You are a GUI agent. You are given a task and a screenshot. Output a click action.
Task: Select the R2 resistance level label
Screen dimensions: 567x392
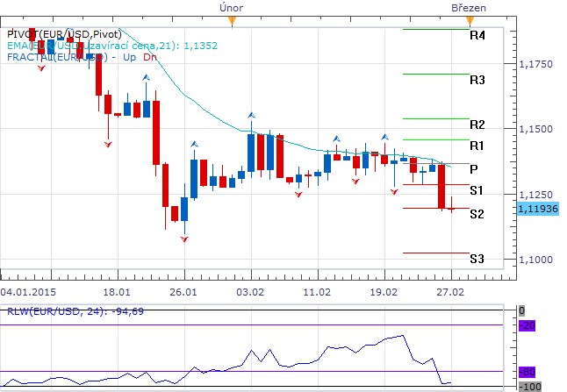coord(477,125)
